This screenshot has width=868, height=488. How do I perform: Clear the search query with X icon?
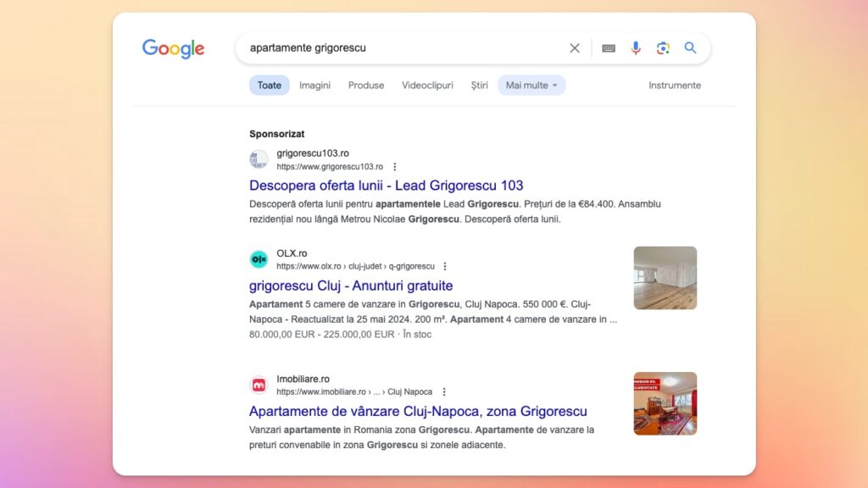(575, 48)
